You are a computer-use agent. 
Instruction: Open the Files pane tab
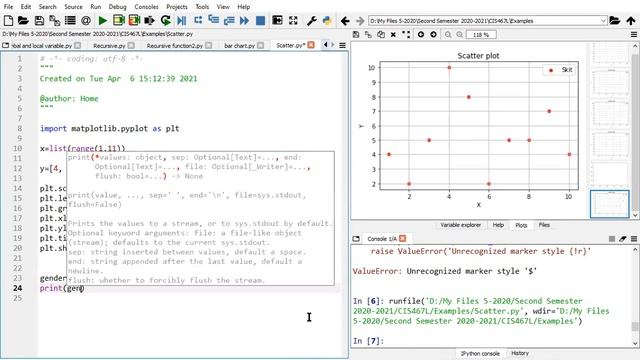pos(544,225)
